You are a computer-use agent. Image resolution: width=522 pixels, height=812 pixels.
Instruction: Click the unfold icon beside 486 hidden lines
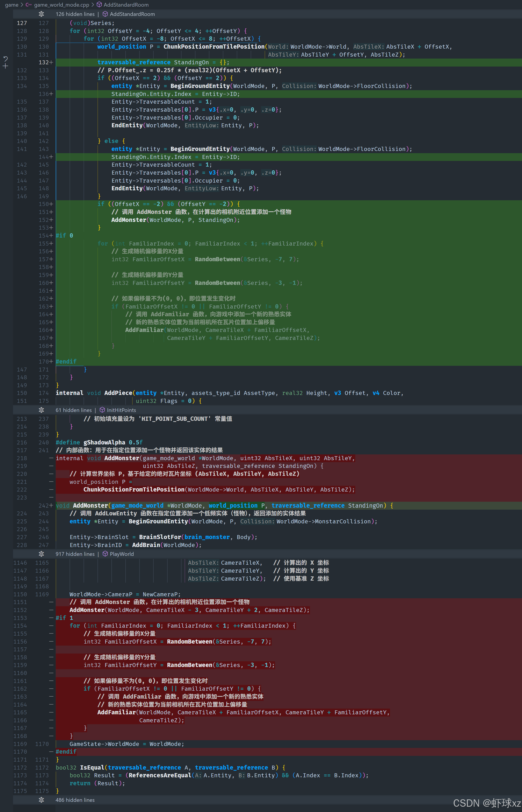(x=41, y=800)
